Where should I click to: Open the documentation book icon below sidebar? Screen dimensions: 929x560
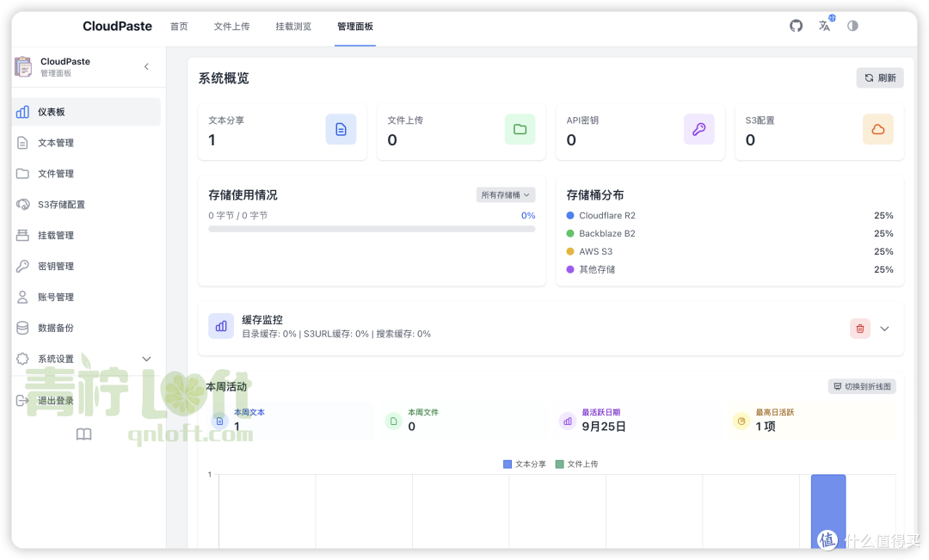83,434
